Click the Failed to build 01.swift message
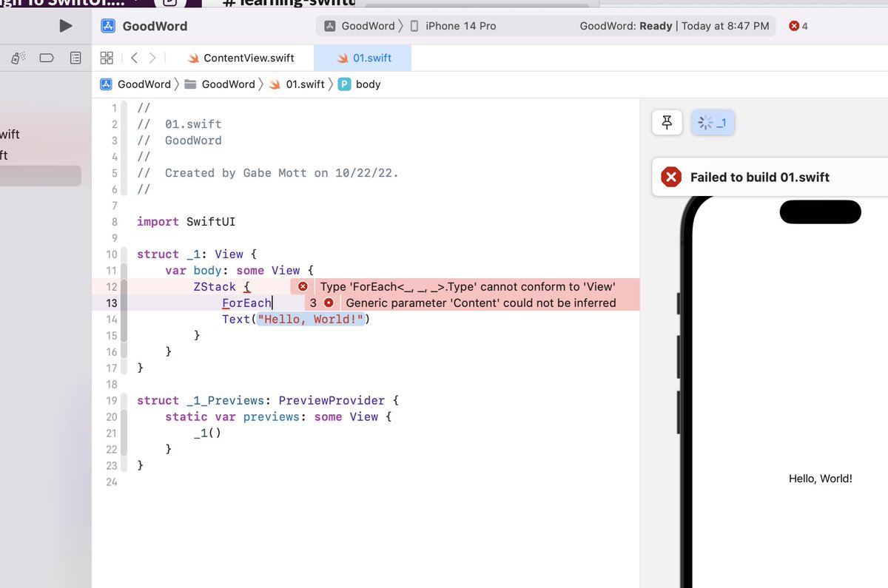Screen dimensions: 888x588 point(760,177)
